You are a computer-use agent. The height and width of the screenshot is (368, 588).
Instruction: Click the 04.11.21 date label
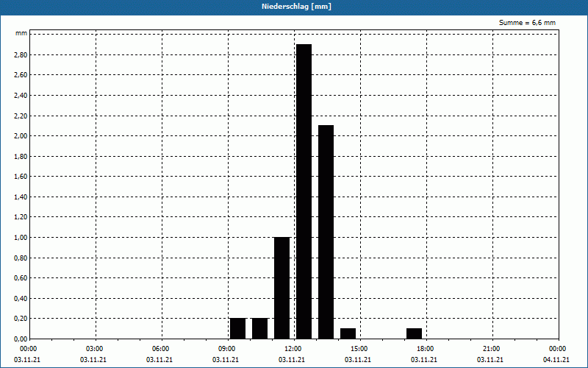pos(556,360)
